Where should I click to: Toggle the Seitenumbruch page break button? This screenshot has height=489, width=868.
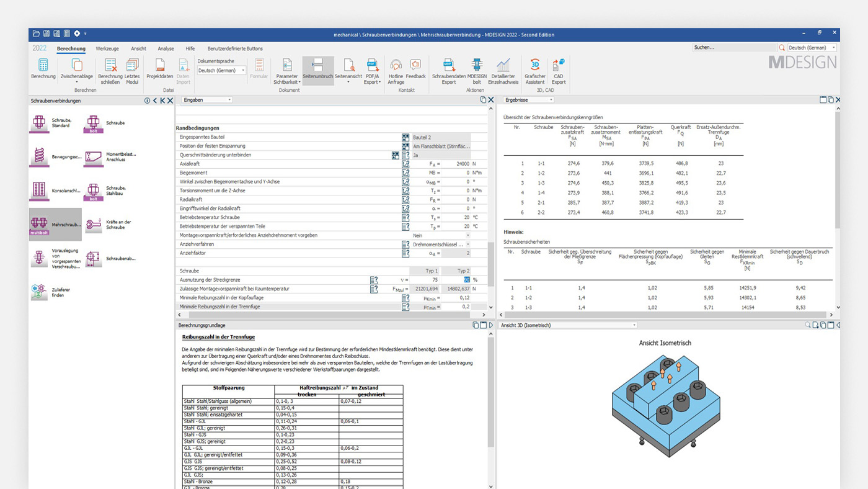[x=317, y=70]
